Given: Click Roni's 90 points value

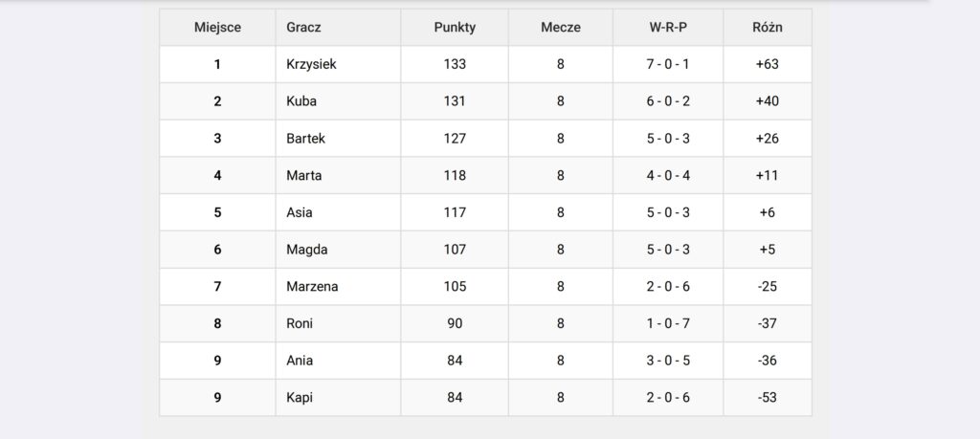Looking at the screenshot, I should tap(455, 323).
